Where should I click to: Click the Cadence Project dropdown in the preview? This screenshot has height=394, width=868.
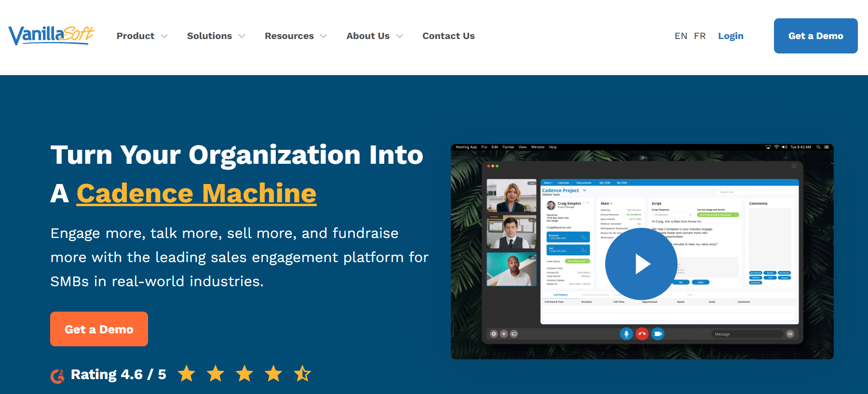pyautogui.click(x=564, y=190)
